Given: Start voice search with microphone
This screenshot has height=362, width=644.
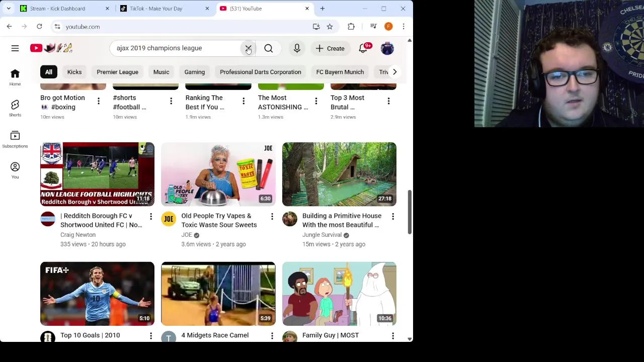Looking at the screenshot, I should point(297,48).
